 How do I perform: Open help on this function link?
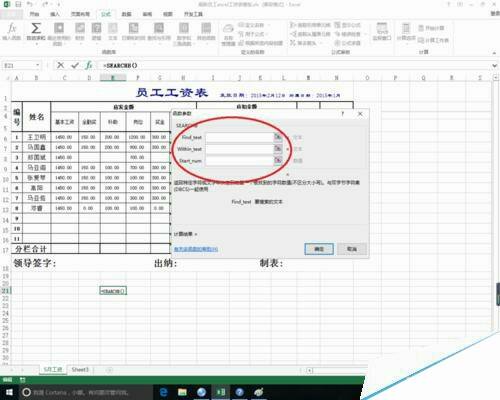[x=196, y=249]
